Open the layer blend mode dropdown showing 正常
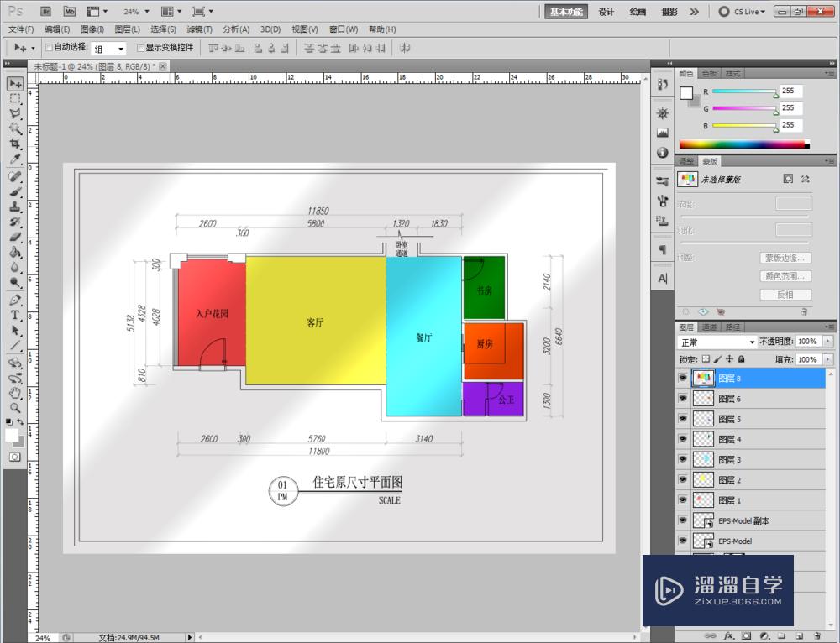This screenshot has height=643, width=840. click(x=718, y=341)
